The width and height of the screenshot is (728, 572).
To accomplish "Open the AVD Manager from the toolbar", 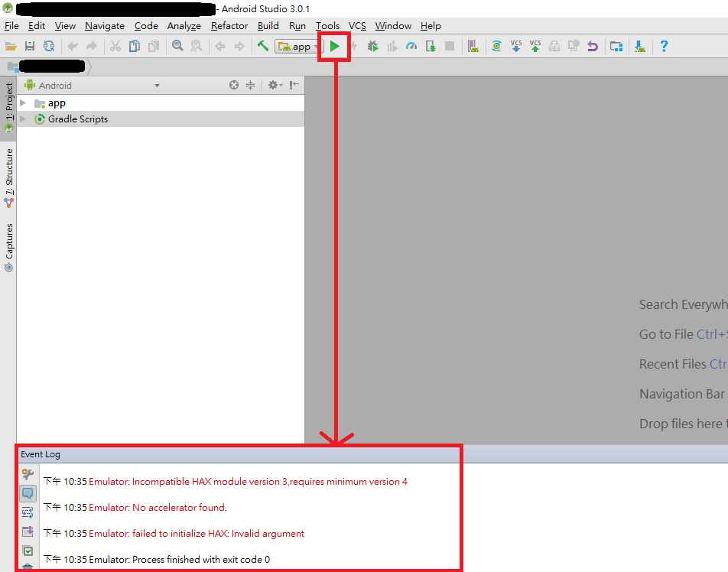I will pyautogui.click(x=472, y=46).
